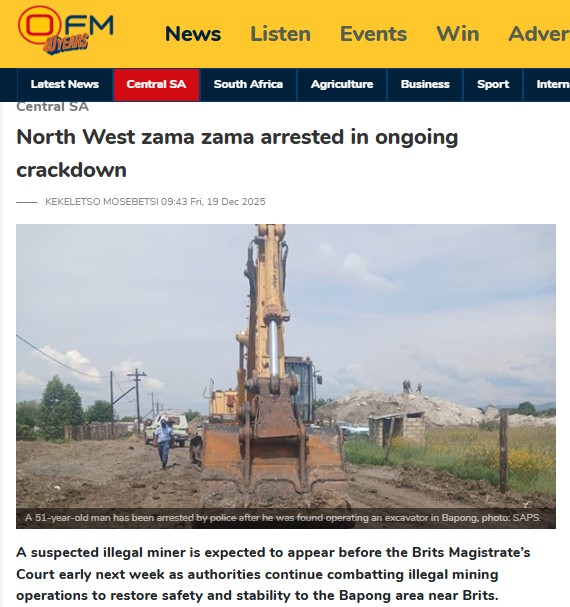
Task: Click author name Kekeletso Mosebetsi
Action: tap(102, 202)
